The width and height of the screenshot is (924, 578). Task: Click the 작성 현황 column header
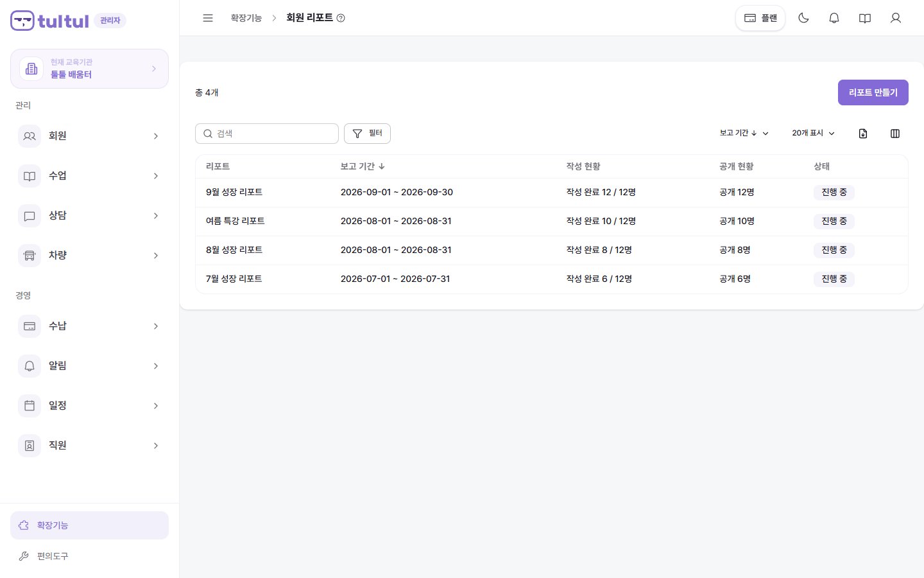pyautogui.click(x=583, y=166)
